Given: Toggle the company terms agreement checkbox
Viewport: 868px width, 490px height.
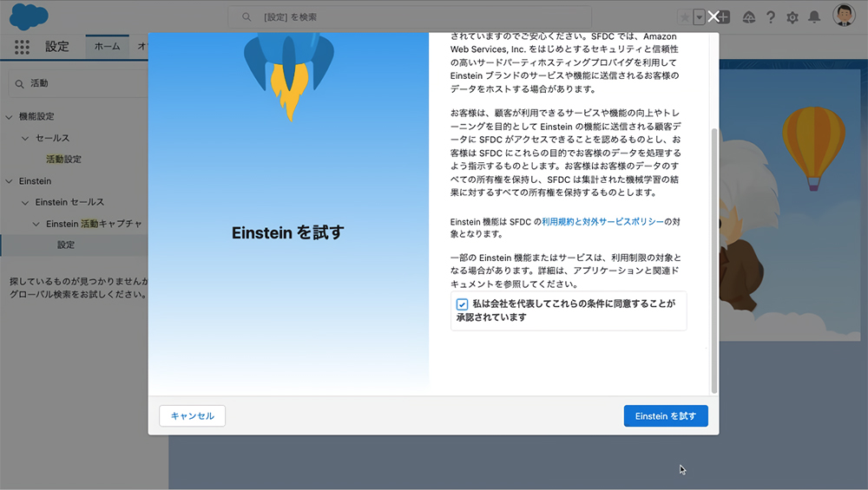Looking at the screenshot, I should pos(462,304).
